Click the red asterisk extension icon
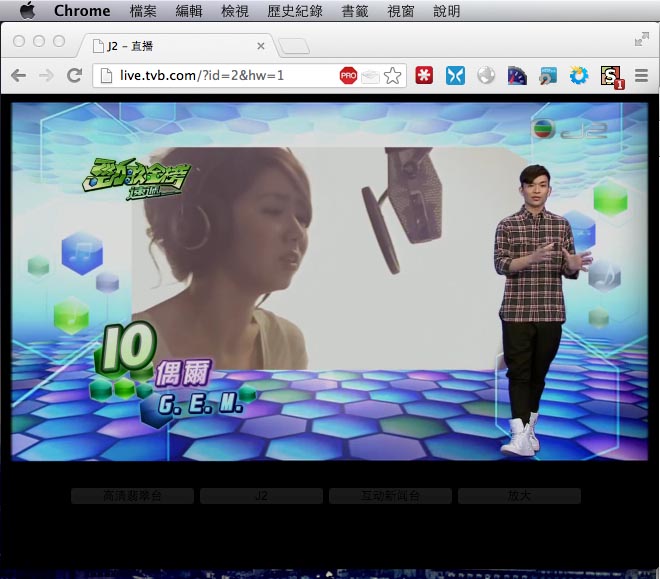Screen dimensions: 660x579 [424, 76]
